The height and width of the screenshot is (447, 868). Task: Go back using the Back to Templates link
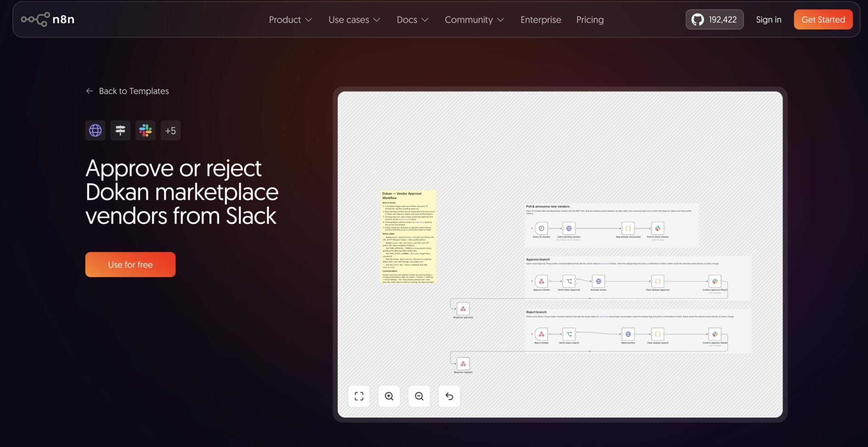click(127, 91)
